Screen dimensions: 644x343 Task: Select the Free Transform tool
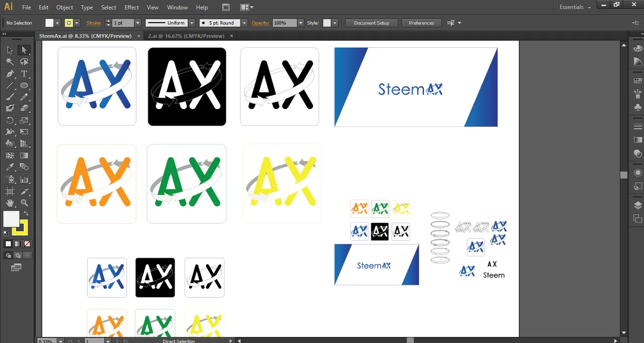pyautogui.click(x=24, y=132)
